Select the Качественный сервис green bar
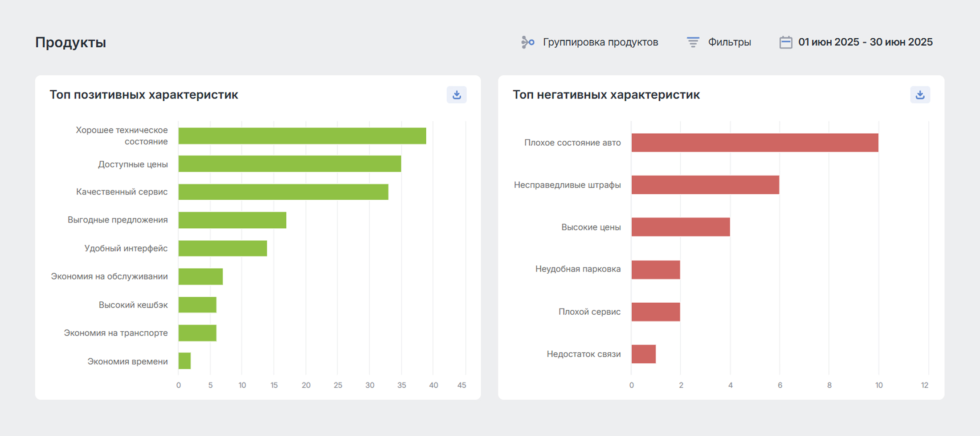This screenshot has width=980, height=436. 283,192
